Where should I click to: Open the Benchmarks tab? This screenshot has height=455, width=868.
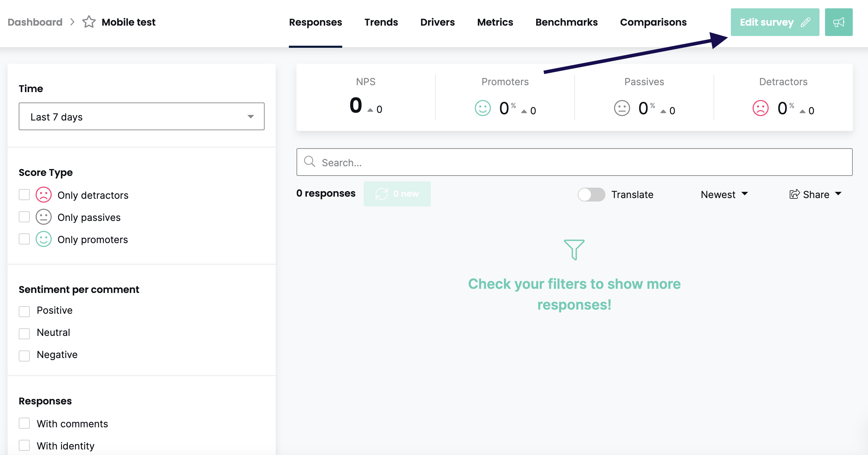coord(566,22)
